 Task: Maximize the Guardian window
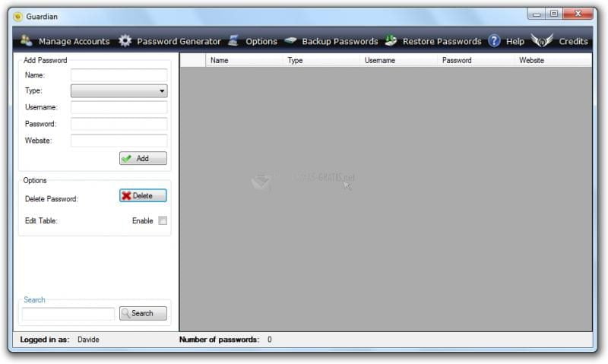click(x=554, y=14)
